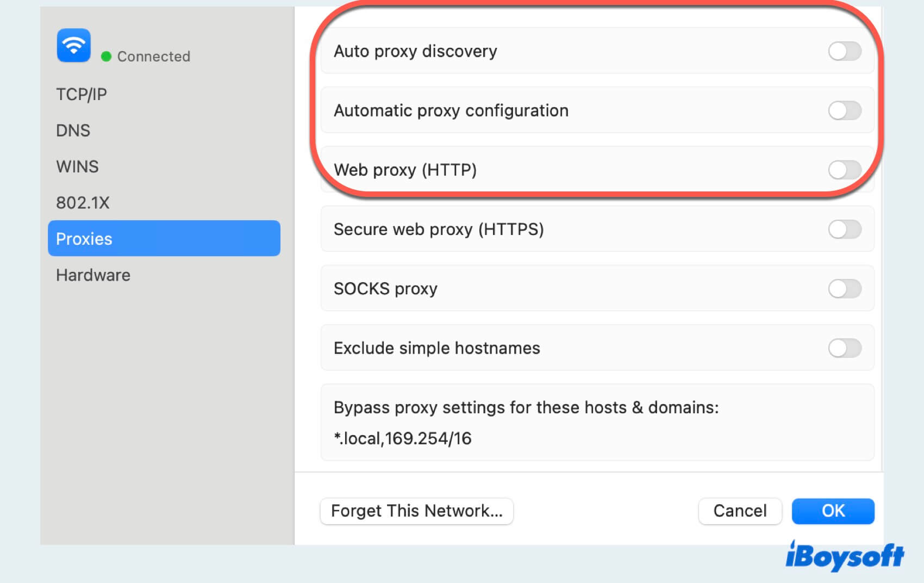Select the TCP/IP sidebar section
The height and width of the screenshot is (583, 924).
click(82, 94)
